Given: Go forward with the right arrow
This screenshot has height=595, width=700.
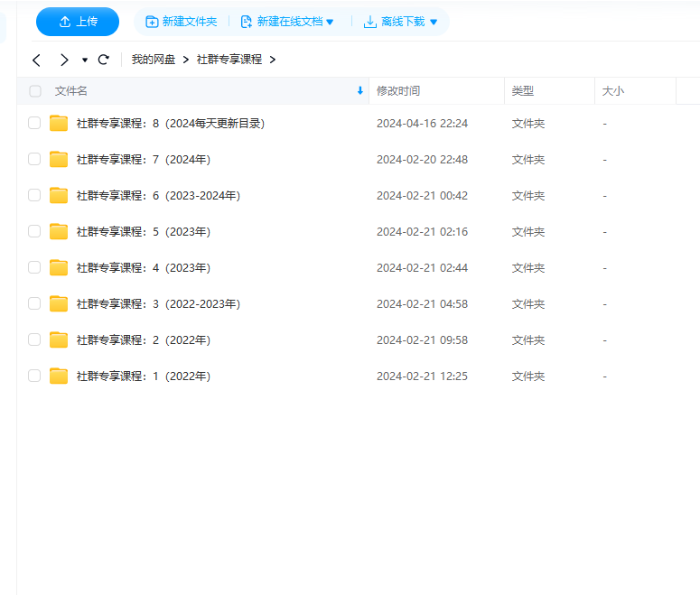Looking at the screenshot, I should click(x=64, y=60).
